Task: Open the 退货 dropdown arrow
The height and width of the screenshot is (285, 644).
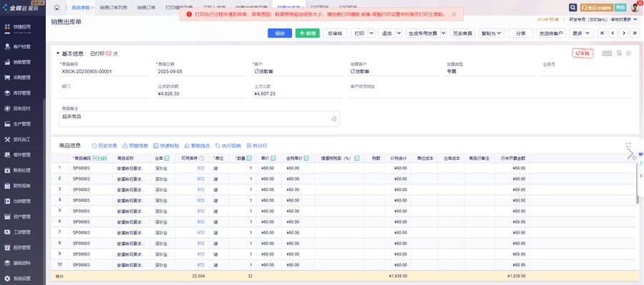Action: [399, 34]
